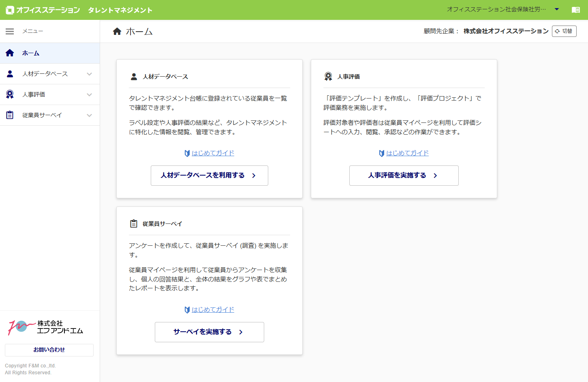Select 人事評価 in the sidebar

pos(50,94)
